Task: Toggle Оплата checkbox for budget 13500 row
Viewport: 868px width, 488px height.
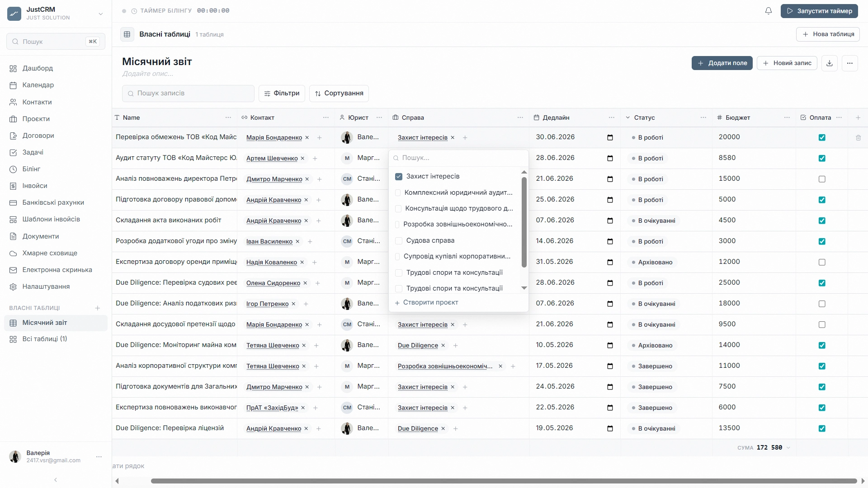Action: pyautogui.click(x=822, y=428)
